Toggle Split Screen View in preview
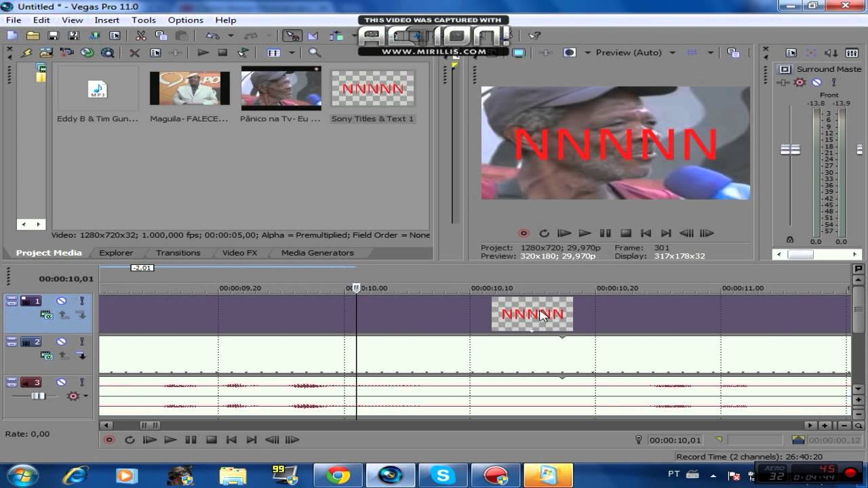 pyautogui.click(x=570, y=52)
